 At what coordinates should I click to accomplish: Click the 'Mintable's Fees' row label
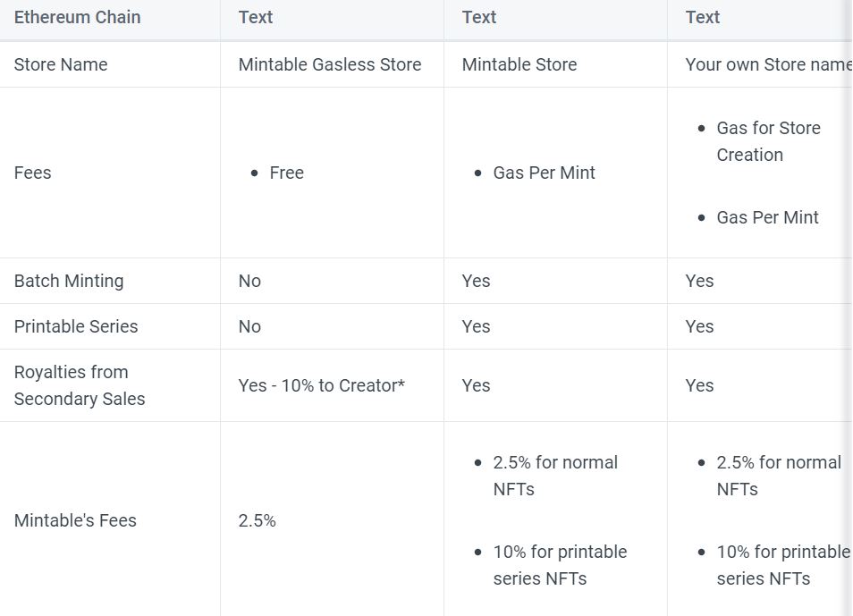click(75, 520)
